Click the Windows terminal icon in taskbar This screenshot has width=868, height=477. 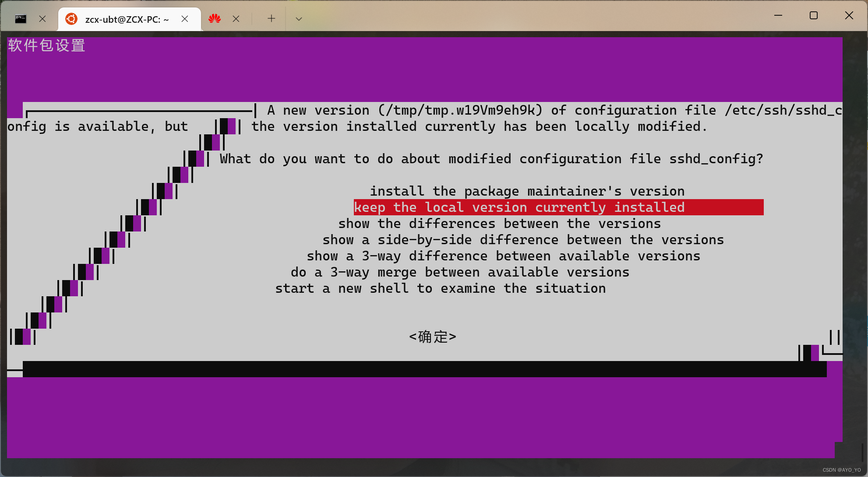(21, 19)
